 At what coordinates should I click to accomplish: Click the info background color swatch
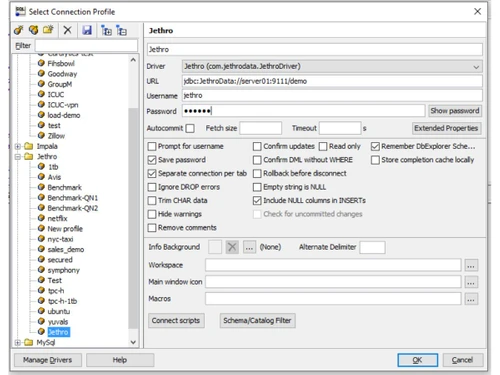[x=215, y=247]
